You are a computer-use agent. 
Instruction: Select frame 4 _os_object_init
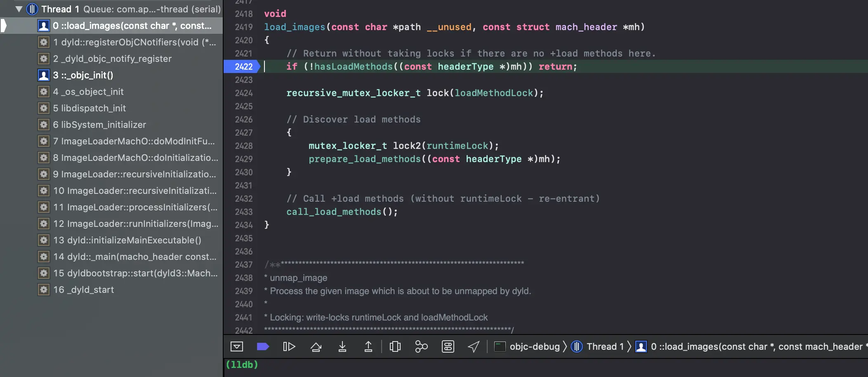tap(111, 92)
